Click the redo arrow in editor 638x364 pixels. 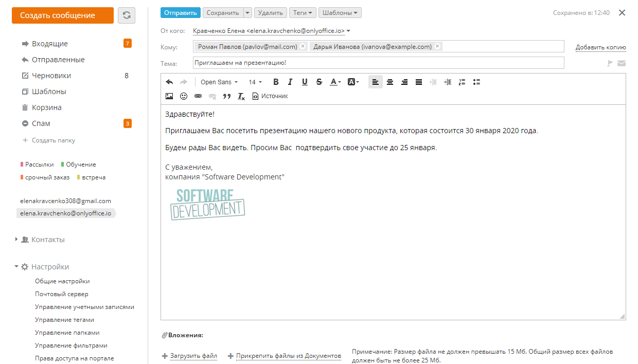point(183,82)
